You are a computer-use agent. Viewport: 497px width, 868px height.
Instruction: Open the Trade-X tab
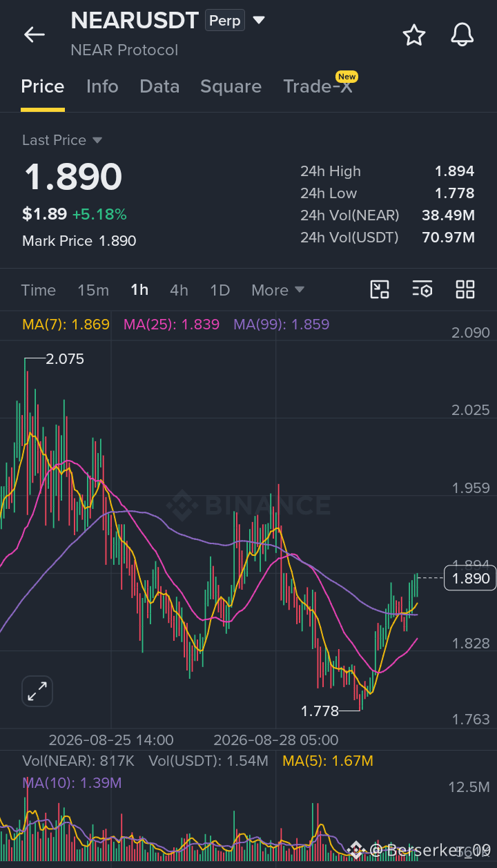(318, 86)
